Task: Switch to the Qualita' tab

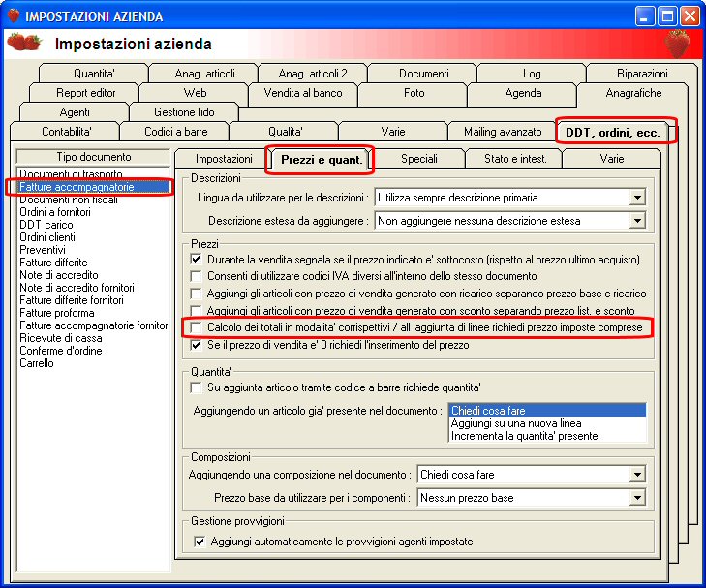Action: click(285, 132)
